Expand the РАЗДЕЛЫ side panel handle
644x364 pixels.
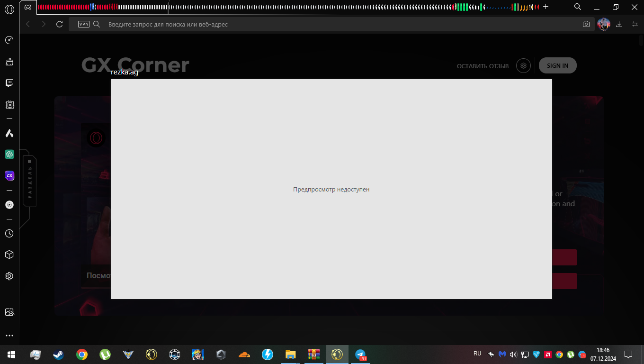click(29, 181)
